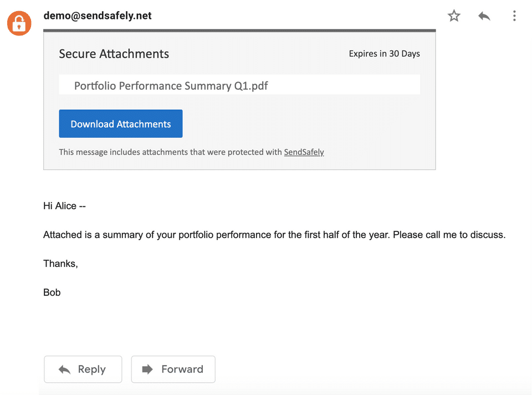
Task: Click the 'Please call me to discuss' sentence
Action: click(449, 235)
